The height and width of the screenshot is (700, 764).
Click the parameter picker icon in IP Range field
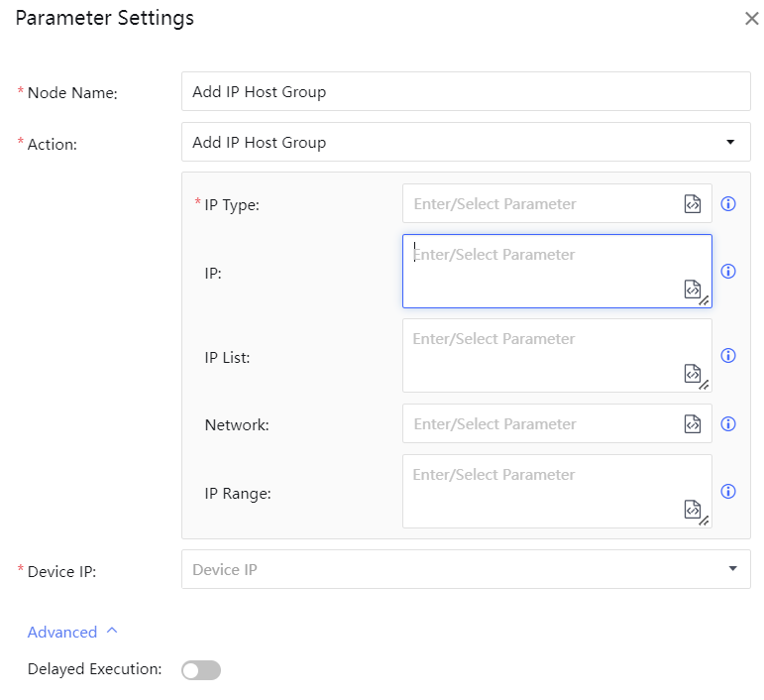(x=693, y=509)
